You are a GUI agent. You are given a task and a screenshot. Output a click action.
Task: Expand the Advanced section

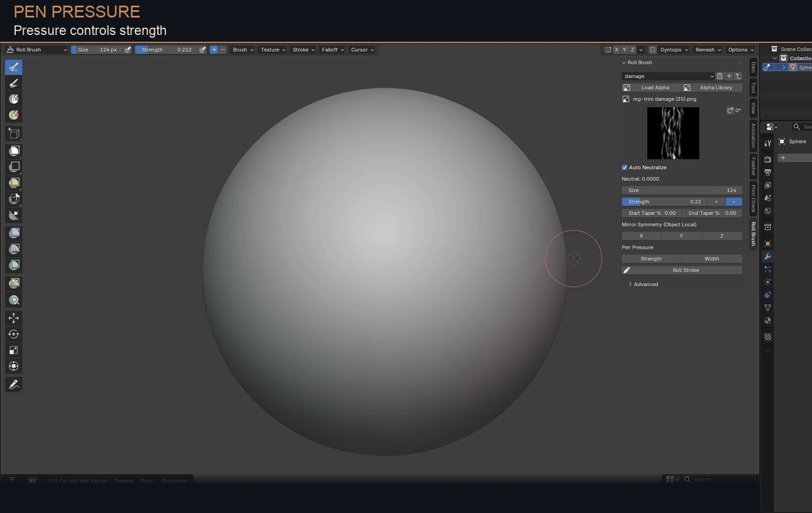(643, 285)
